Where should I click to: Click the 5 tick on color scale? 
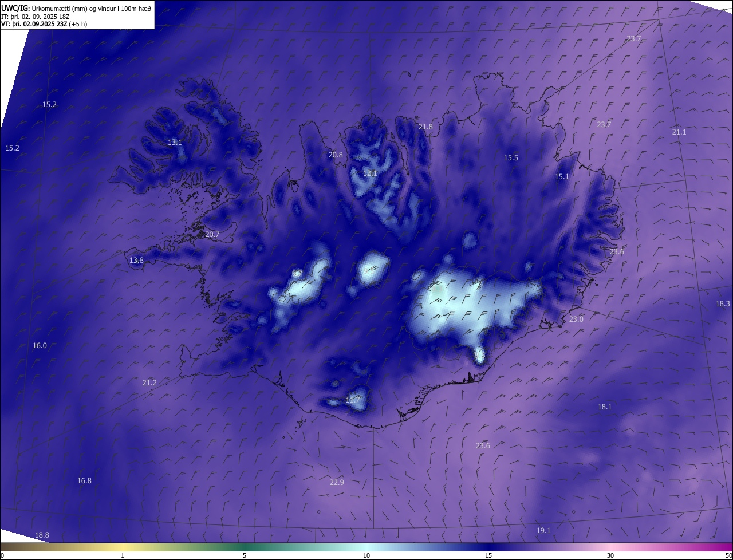(245, 555)
